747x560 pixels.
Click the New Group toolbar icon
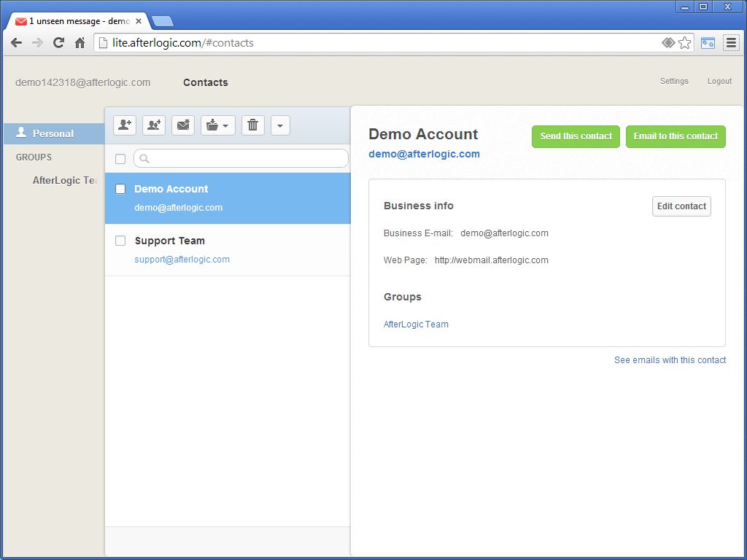click(x=154, y=125)
